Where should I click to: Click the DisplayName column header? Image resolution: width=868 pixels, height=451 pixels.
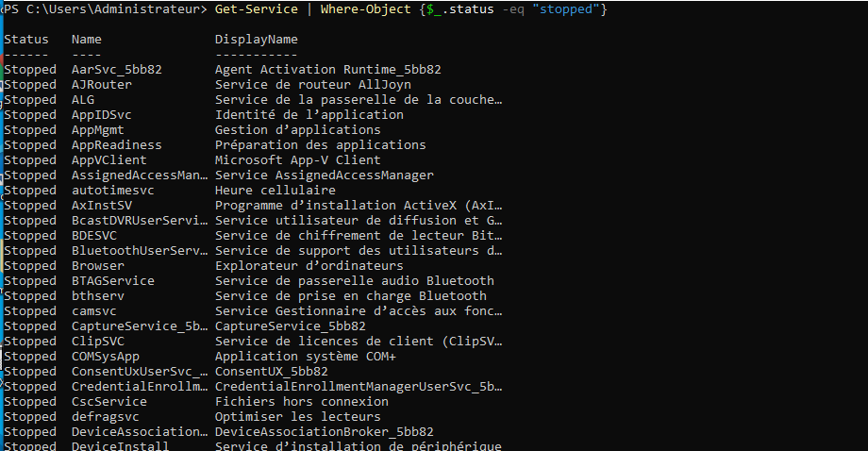256,40
